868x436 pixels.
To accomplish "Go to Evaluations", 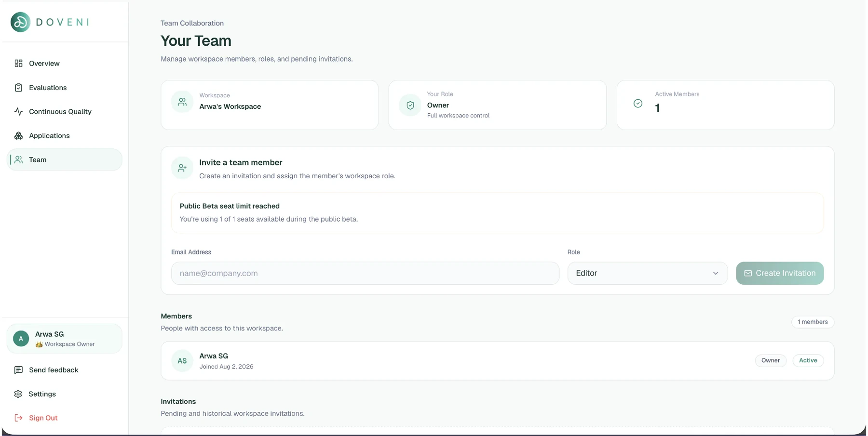I will point(65,88).
